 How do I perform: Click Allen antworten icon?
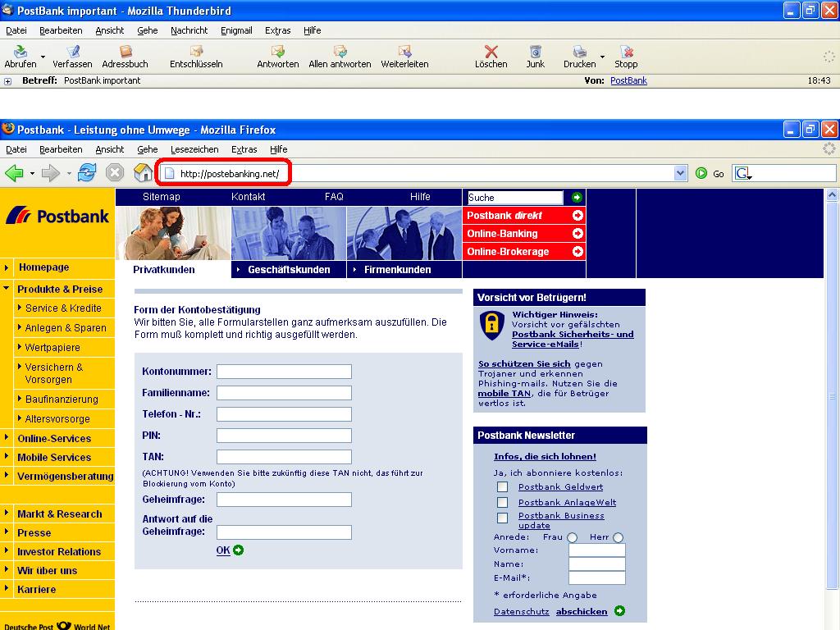click(x=340, y=52)
